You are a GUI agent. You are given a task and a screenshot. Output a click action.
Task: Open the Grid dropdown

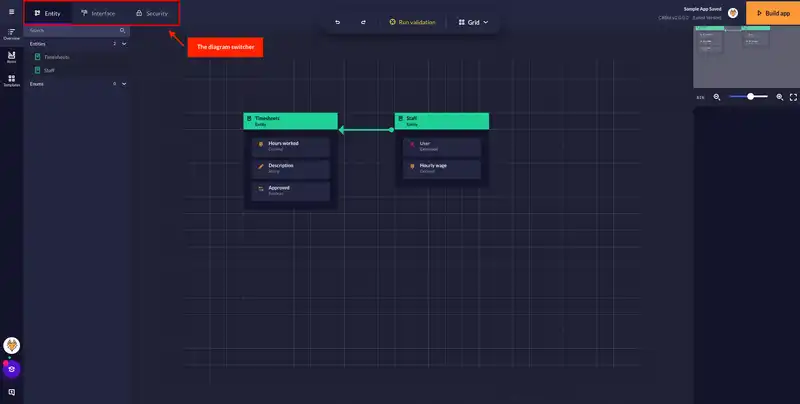pos(473,21)
